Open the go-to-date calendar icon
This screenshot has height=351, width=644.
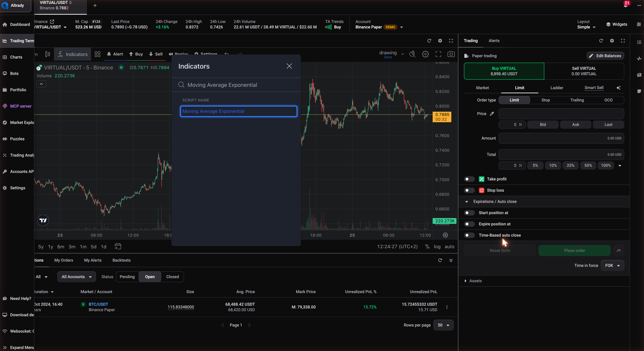(118, 246)
